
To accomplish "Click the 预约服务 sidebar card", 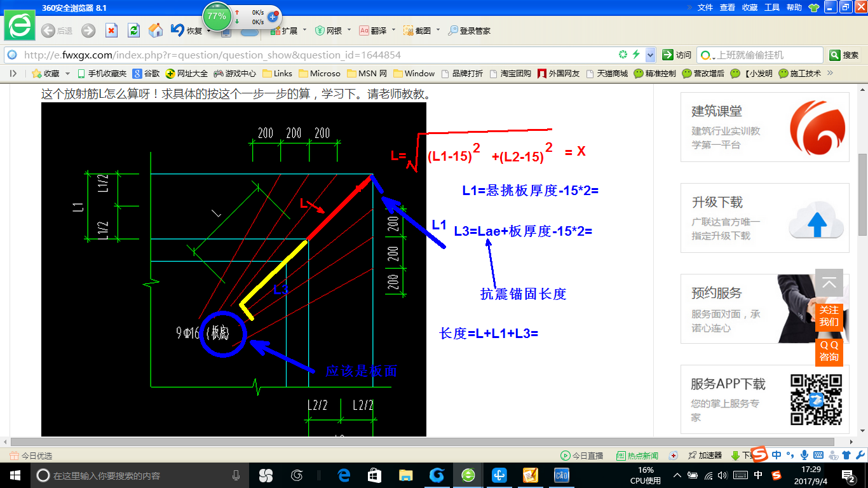I will coord(765,309).
